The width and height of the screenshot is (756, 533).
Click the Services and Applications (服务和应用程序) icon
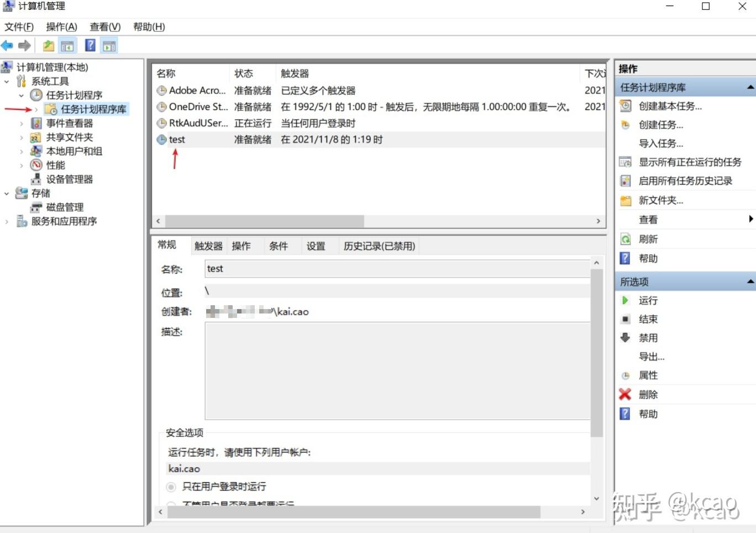click(22, 221)
